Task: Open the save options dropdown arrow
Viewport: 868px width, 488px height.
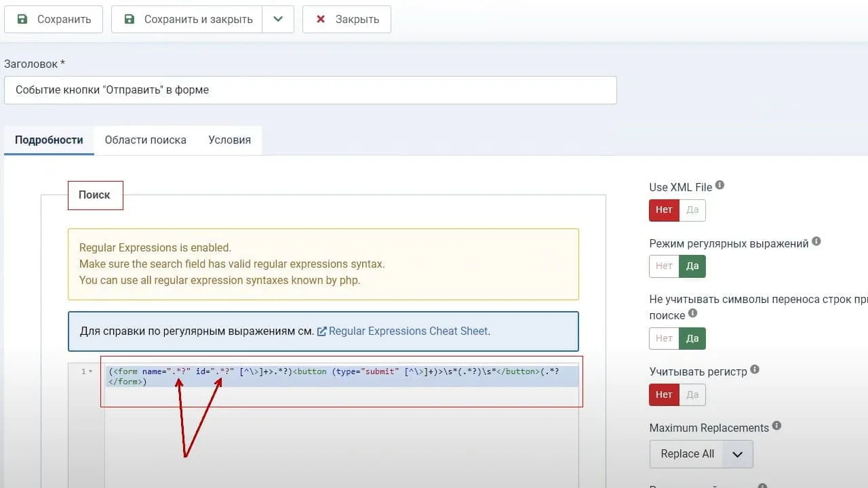Action: click(x=278, y=19)
